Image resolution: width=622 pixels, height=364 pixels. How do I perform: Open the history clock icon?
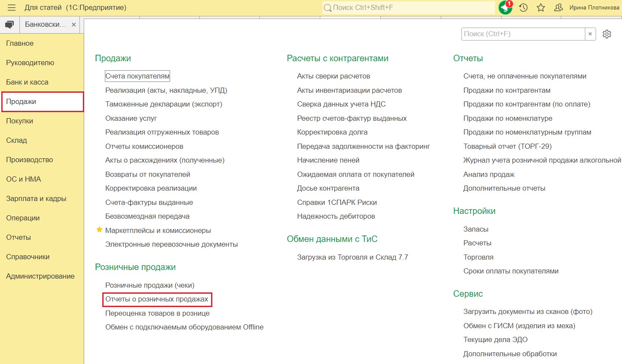point(523,8)
